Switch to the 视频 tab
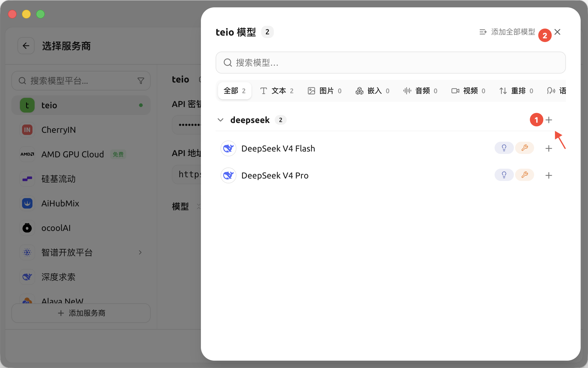Image resolution: width=588 pixels, height=368 pixels. pyautogui.click(x=468, y=91)
